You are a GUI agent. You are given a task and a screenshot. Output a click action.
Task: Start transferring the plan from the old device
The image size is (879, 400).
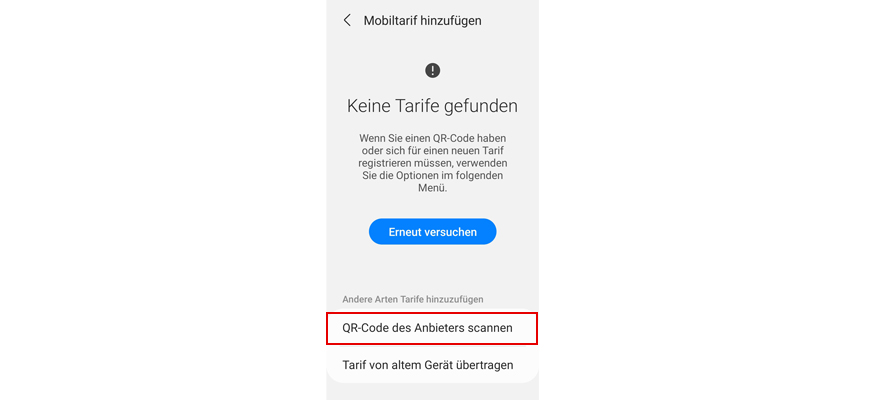[432, 365]
